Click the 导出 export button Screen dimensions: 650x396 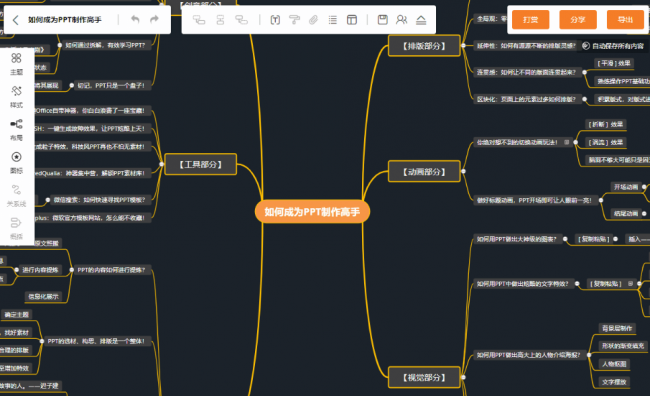[625, 19]
